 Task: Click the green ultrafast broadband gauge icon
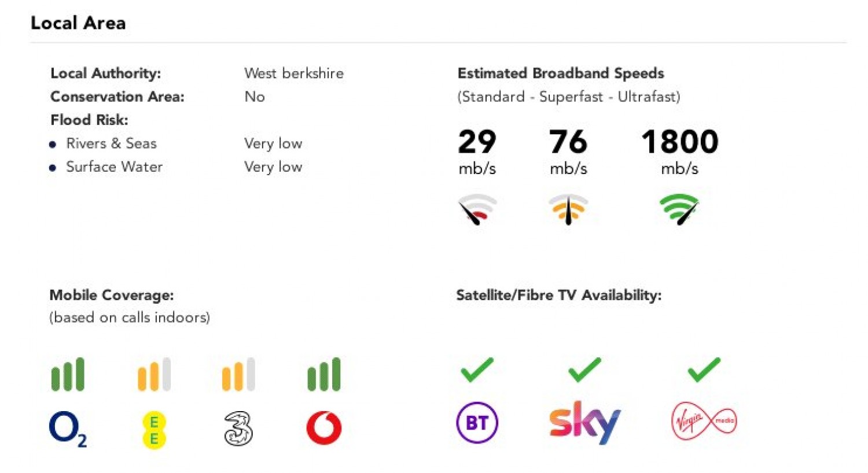[x=679, y=209]
